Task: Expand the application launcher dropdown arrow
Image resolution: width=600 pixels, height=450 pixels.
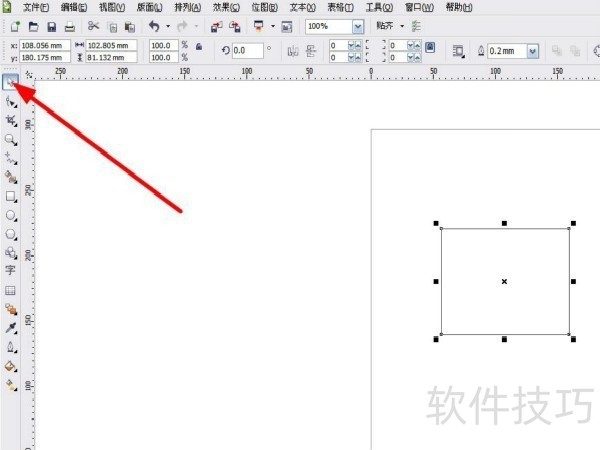Action: [x=273, y=26]
